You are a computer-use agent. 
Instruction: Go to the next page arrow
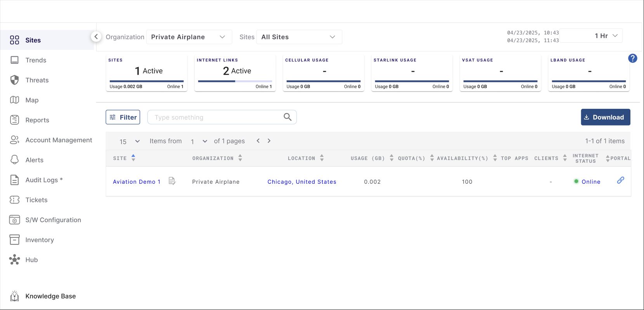coord(269,141)
